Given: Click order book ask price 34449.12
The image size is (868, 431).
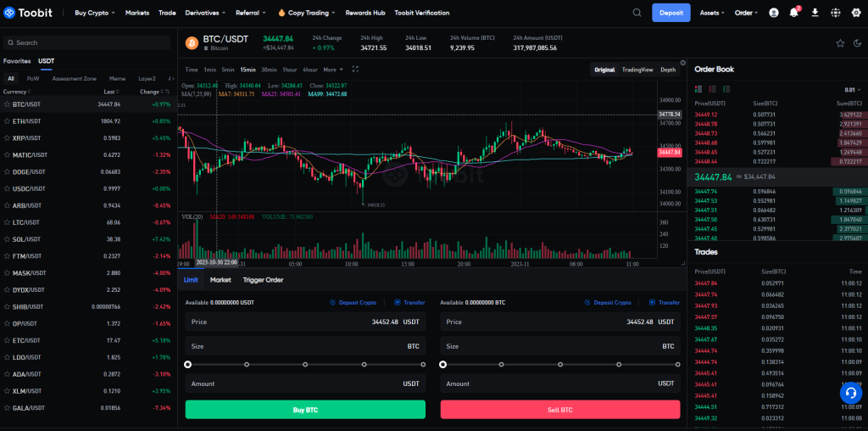Looking at the screenshot, I should 706,115.
